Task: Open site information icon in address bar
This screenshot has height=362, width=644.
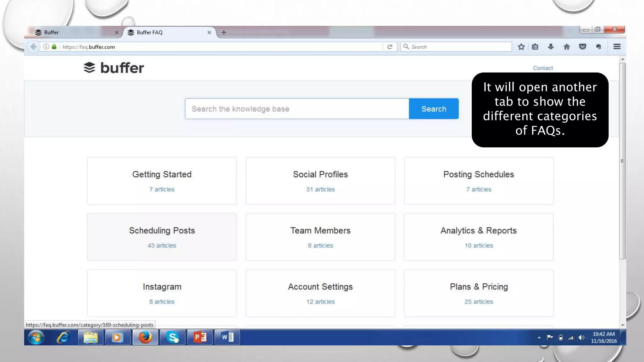Action: tap(46, 47)
